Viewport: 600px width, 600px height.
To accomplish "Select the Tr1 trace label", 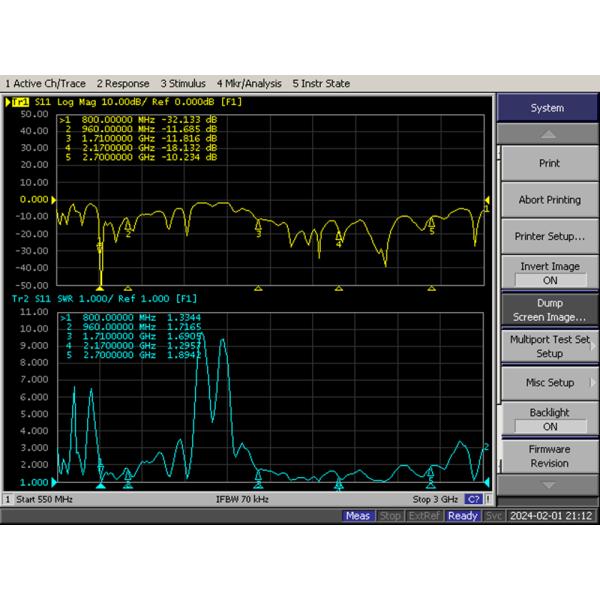I will click(x=19, y=102).
